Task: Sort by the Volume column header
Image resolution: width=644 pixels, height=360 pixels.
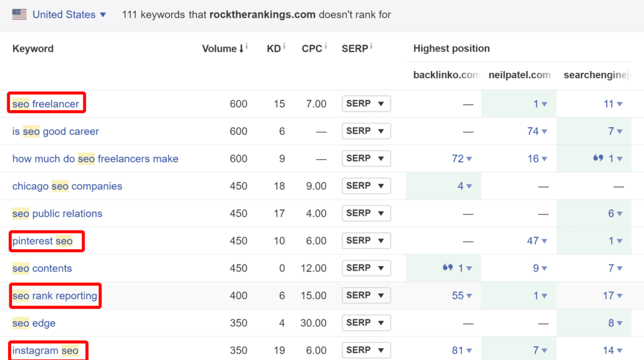Action: pyautogui.click(x=222, y=49)
